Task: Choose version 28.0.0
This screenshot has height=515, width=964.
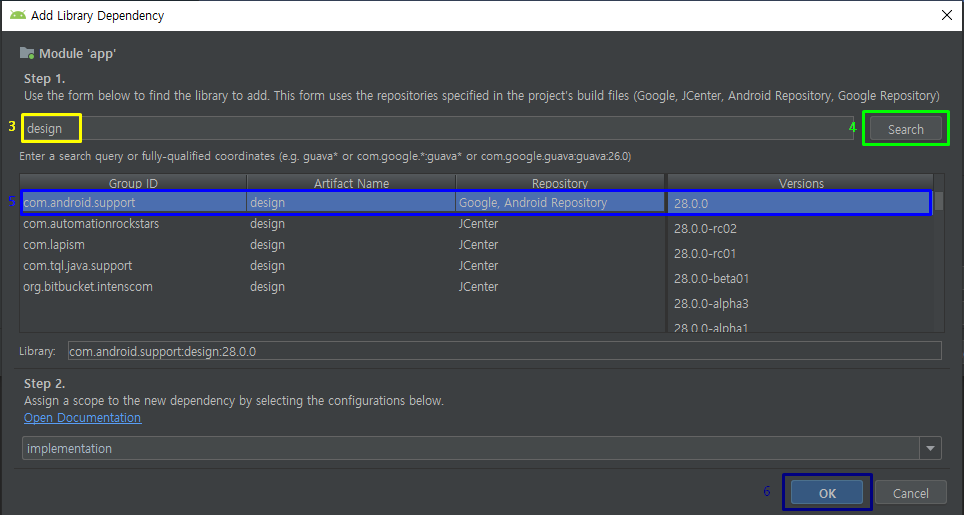Action: point(800,203)
